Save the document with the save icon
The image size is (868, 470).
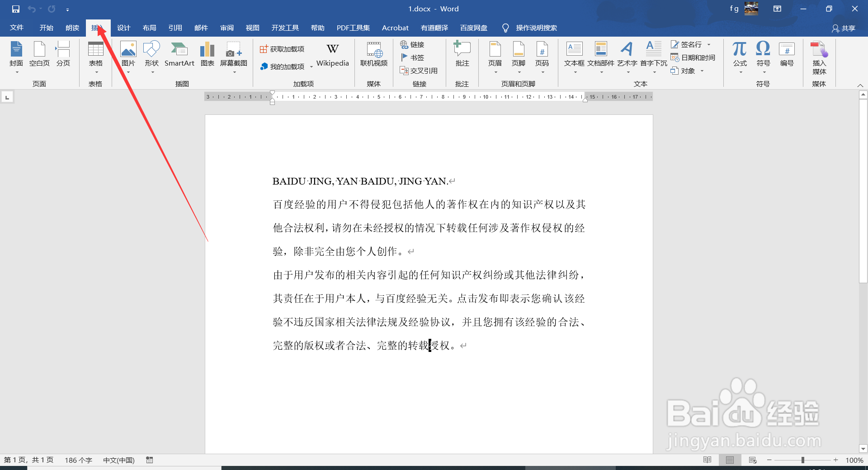pyautogui.click(x=16, y=9)
